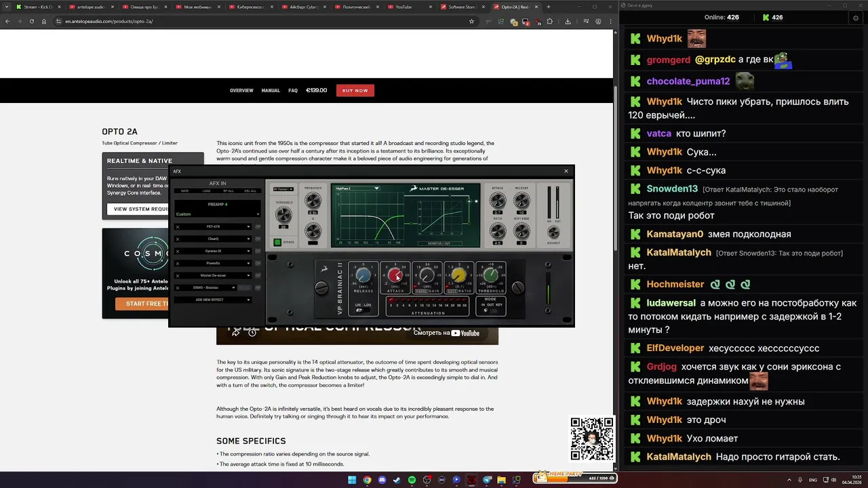This screenshot has width=868, height=488.
Task: Toggle BP bypass for Master De-esser
Action: pos(258,276)
